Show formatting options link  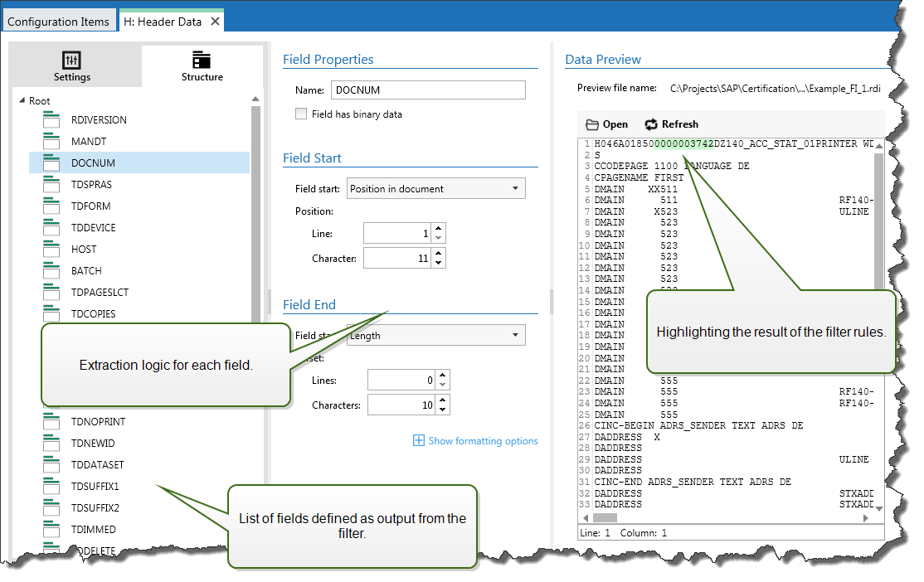click(x=483, y=441)
